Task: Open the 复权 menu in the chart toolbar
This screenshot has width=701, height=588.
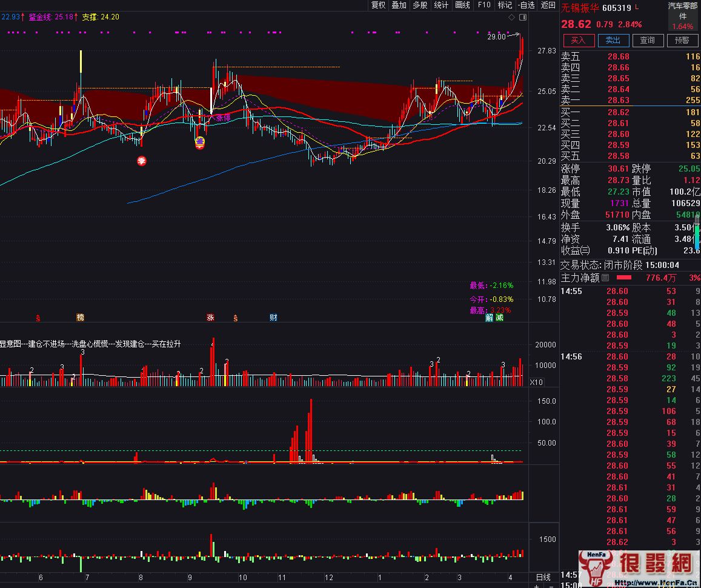Action: 378,5
